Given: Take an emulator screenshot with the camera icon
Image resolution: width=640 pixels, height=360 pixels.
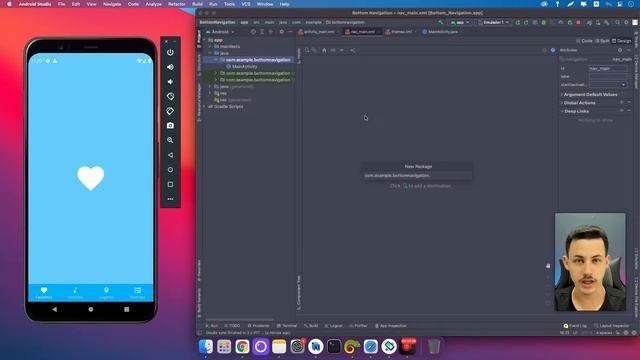Looking at the screenshot, I should coord(170,126).
